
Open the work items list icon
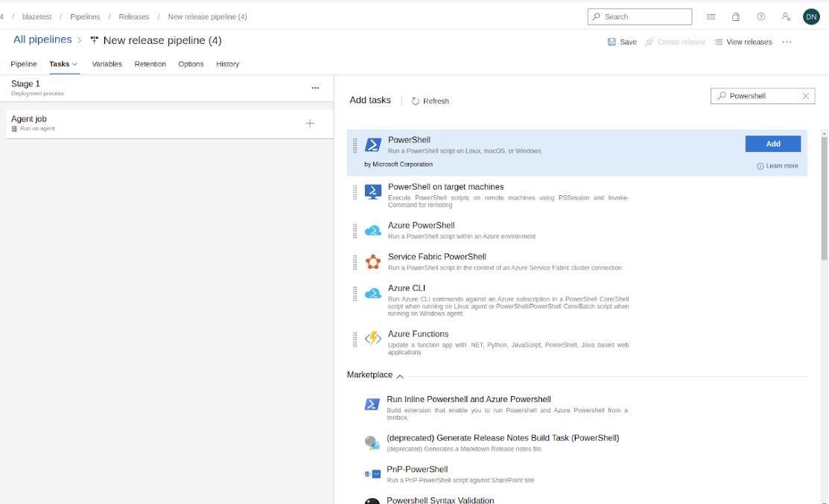pos(711,16)
